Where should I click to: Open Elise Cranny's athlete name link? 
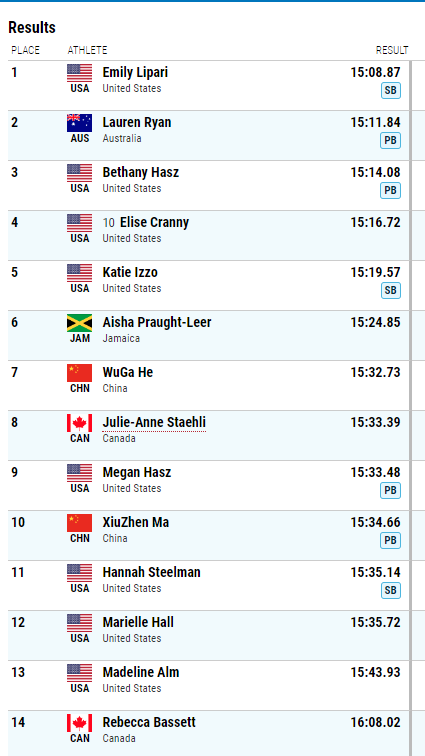[x=154, y=223]
